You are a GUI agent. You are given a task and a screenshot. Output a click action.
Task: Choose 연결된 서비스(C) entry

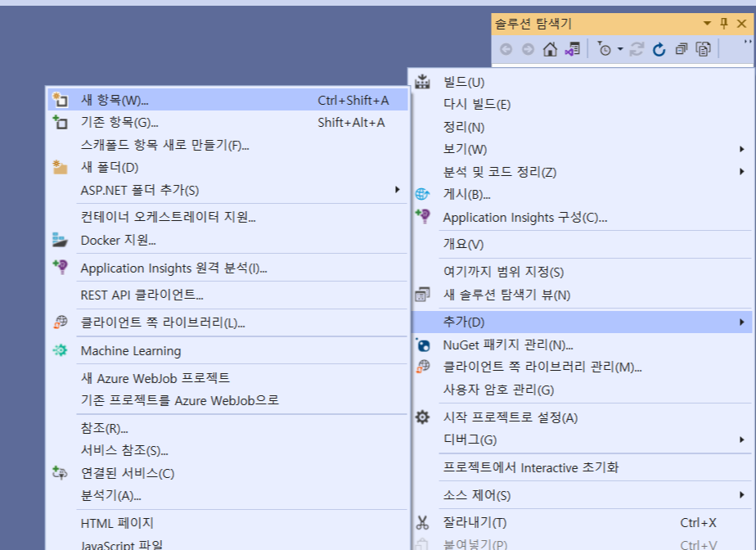point(227,473)
